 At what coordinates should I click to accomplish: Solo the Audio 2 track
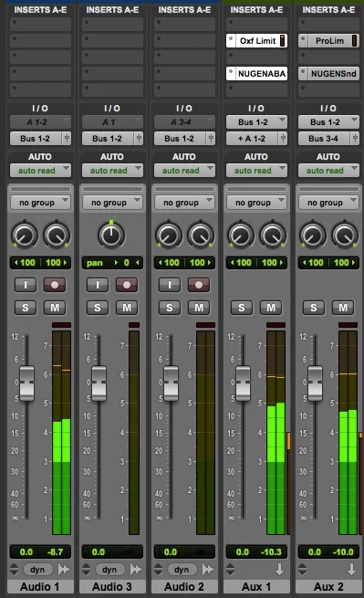point(170,308)
